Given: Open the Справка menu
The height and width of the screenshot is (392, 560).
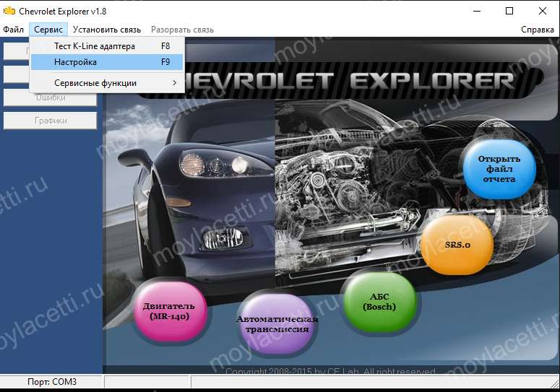Looking at the screenshot, I should (537, 30).
